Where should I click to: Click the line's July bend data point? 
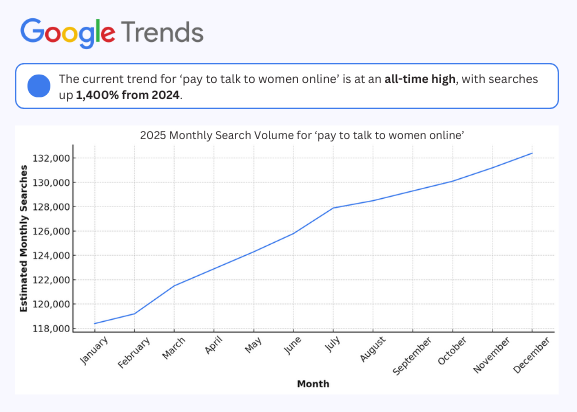pos(333,208)
